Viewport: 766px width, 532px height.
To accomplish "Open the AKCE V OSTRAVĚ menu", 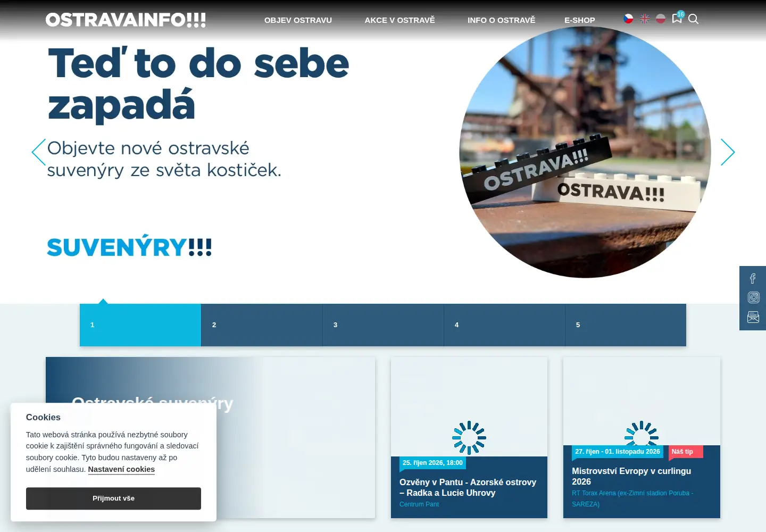I will pyautogui.click(x=399, y=20).
